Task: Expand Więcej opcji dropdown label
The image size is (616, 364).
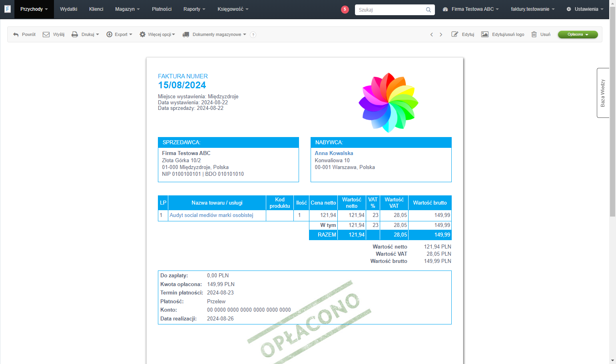Action: 161,35
